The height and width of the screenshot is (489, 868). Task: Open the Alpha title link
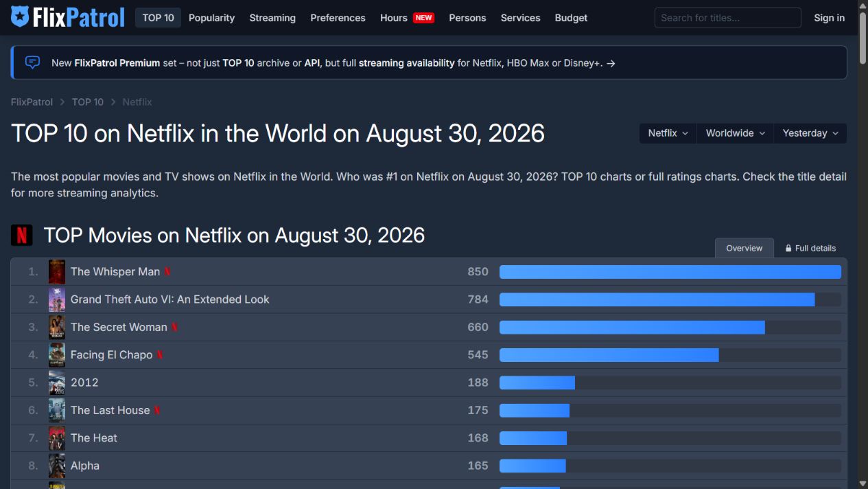pos(85,466)
